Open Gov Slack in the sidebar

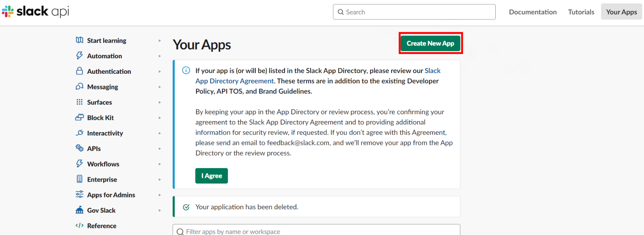[101, 210]
